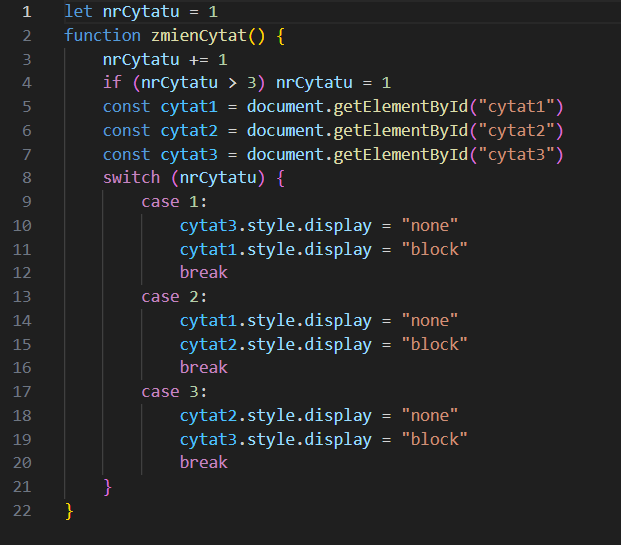This screenshot has width=621, height=545.
Task: Click line number 1 in the gutter
Action: [x=25, y=12]
